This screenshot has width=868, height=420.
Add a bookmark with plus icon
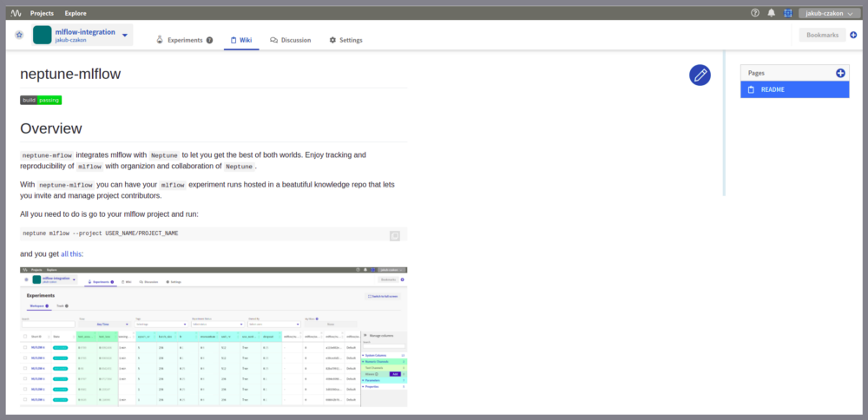[853, 35]
